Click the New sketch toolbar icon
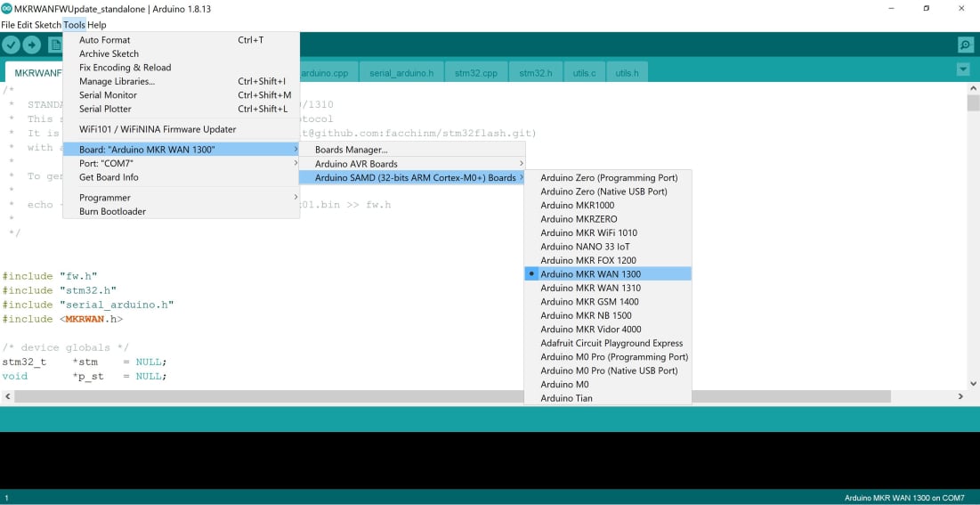Image resolution: width=980 pixels, height=505 pixels. [54, 45]
